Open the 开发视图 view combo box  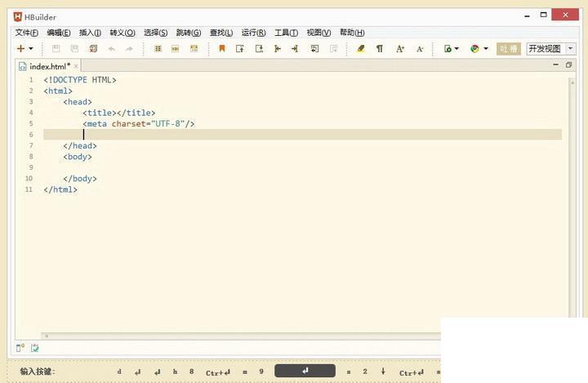click(551, 49)
